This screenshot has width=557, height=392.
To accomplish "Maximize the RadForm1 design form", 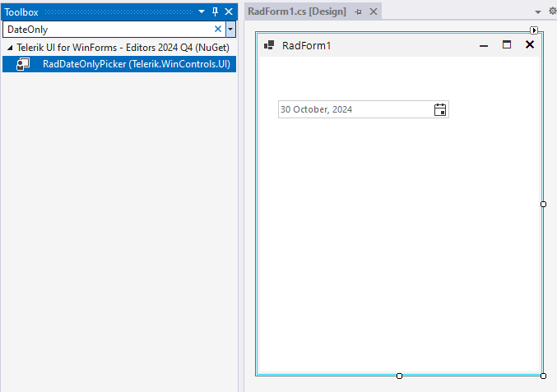I will [507, 44].
